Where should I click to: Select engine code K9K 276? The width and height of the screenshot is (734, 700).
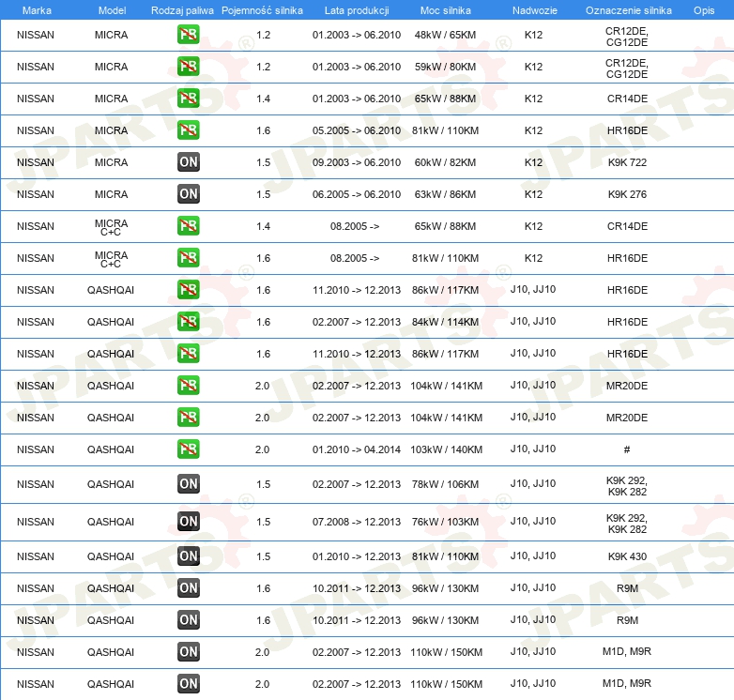pyautogui.click(x=627, y=194)
